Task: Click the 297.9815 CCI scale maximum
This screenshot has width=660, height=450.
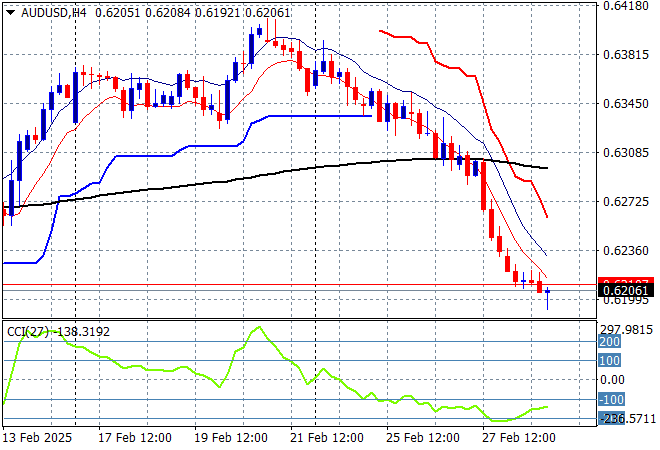Action: [627, 329]
